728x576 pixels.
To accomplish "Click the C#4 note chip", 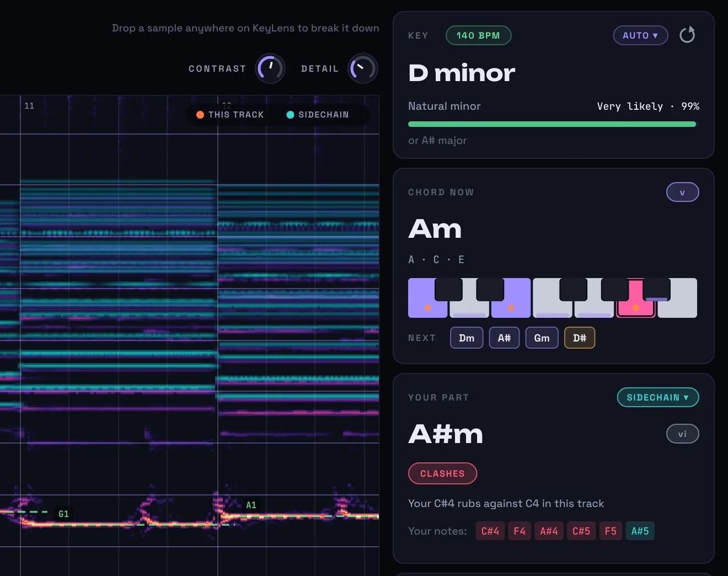I will click(490, 531).
